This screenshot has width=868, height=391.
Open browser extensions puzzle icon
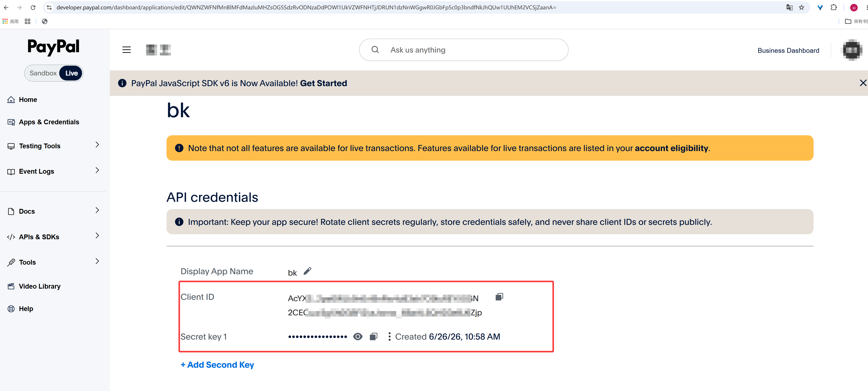834,7
